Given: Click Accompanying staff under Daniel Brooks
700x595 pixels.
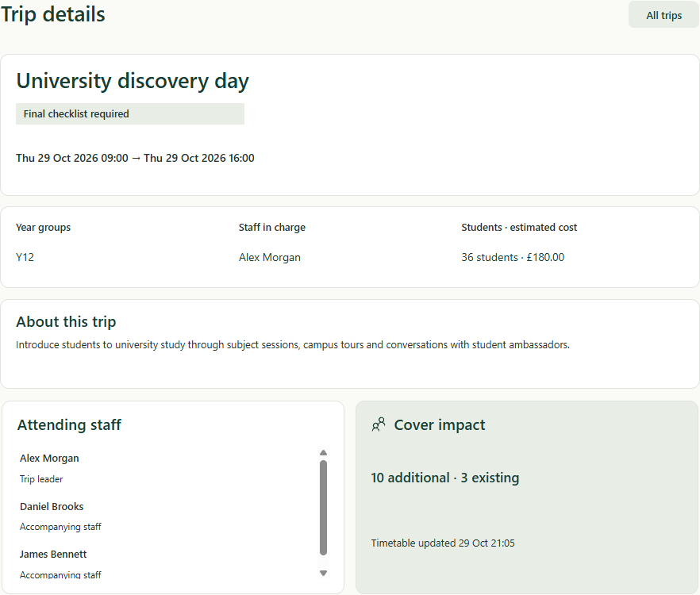Looking at the screenshot, I should coord(60,527).
